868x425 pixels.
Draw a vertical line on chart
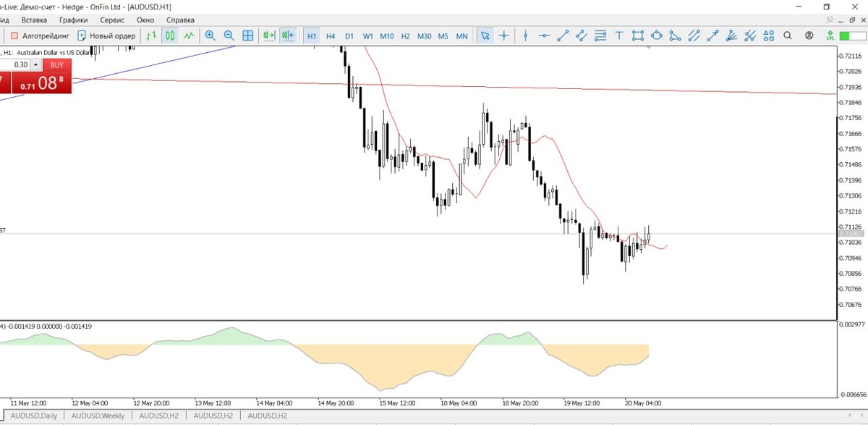(x=526, y=35)
